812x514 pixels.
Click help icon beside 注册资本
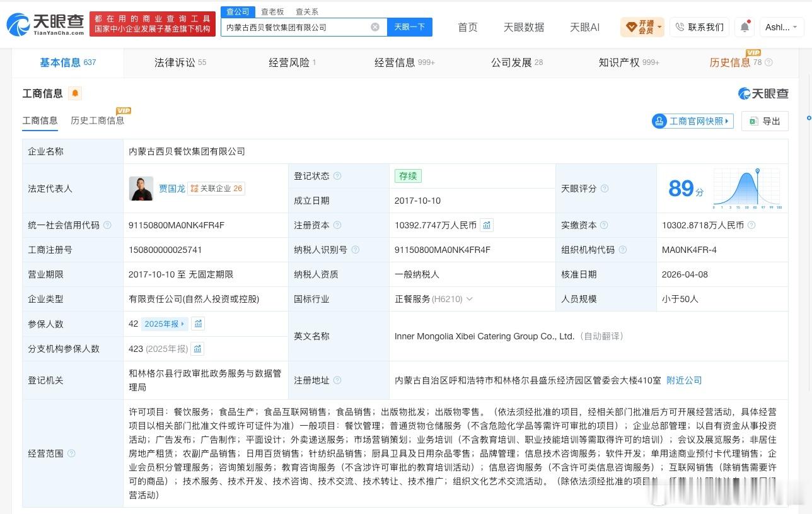[x=337, y=225]
